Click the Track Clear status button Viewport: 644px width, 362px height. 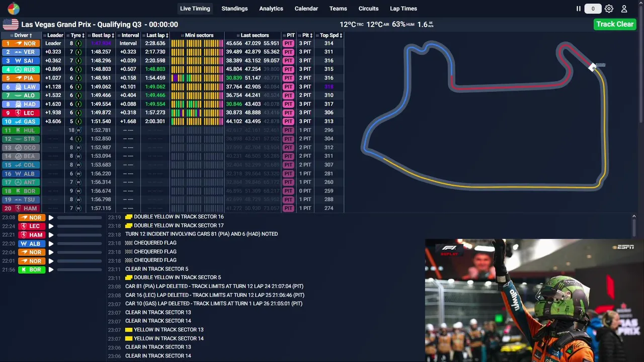click(x=614, y=24)
